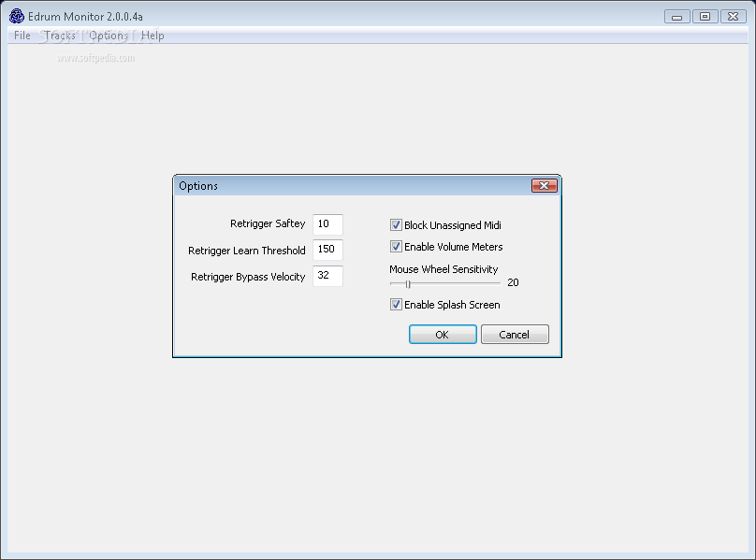Close the Options dialog with red X
Image resolution: width=756 pixels, height=560 pixels.
pyautogui.click(x=545, y=185)
